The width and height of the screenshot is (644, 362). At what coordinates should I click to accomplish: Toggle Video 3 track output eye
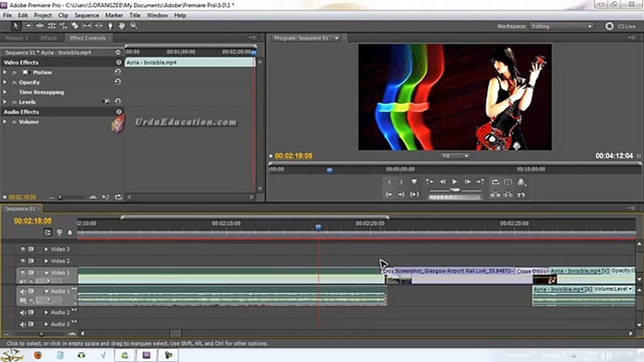click(23, 249)
